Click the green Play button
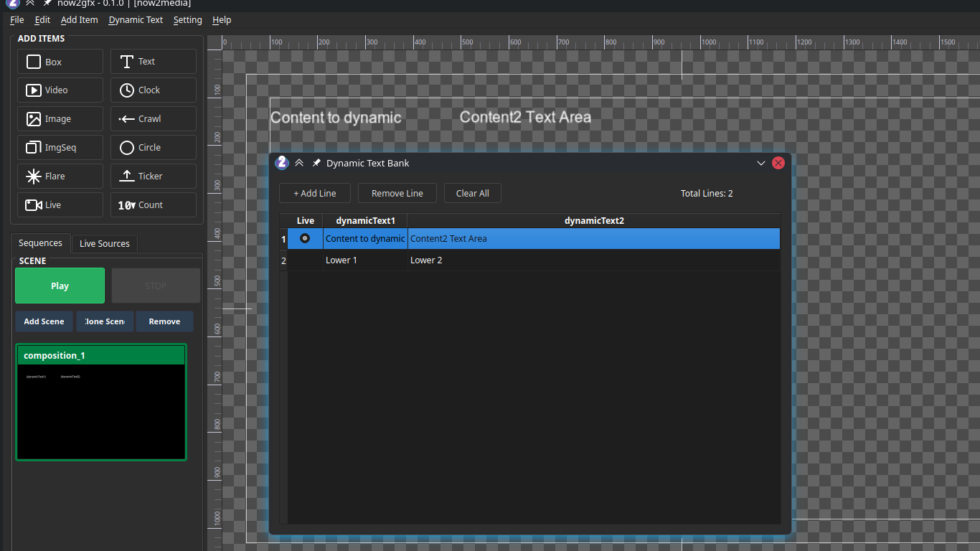Viewport: 980px width, 551px height. pyautogui.click(x=60, y=286)
